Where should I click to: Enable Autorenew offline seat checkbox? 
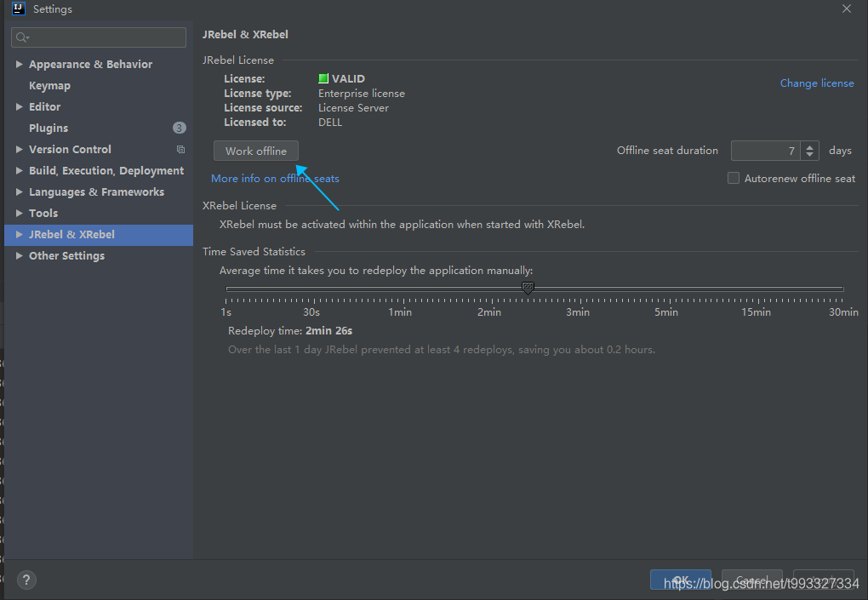(x=734, y=178)
